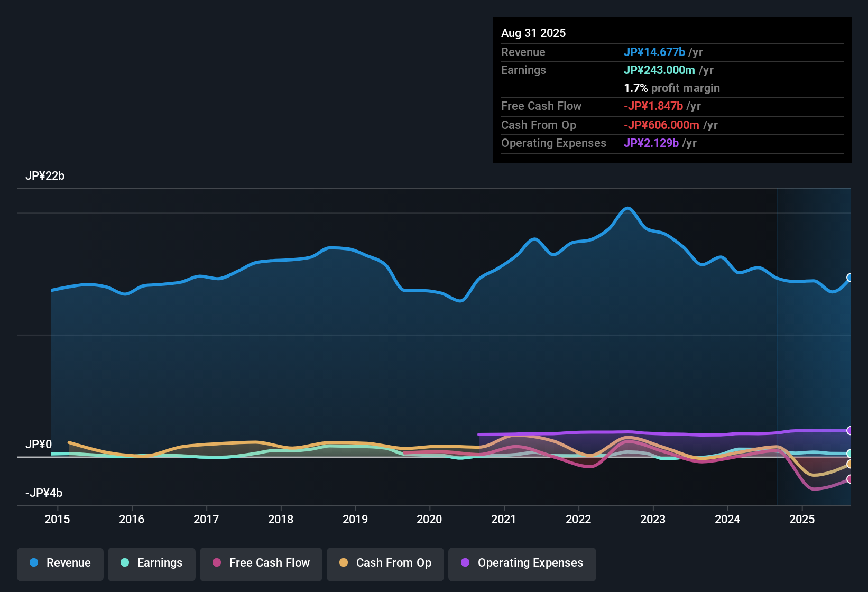Viewport: 868px width, 592px height.
Task: Click the 2020 label on the time axis
Action: click(x=430, y=519)
